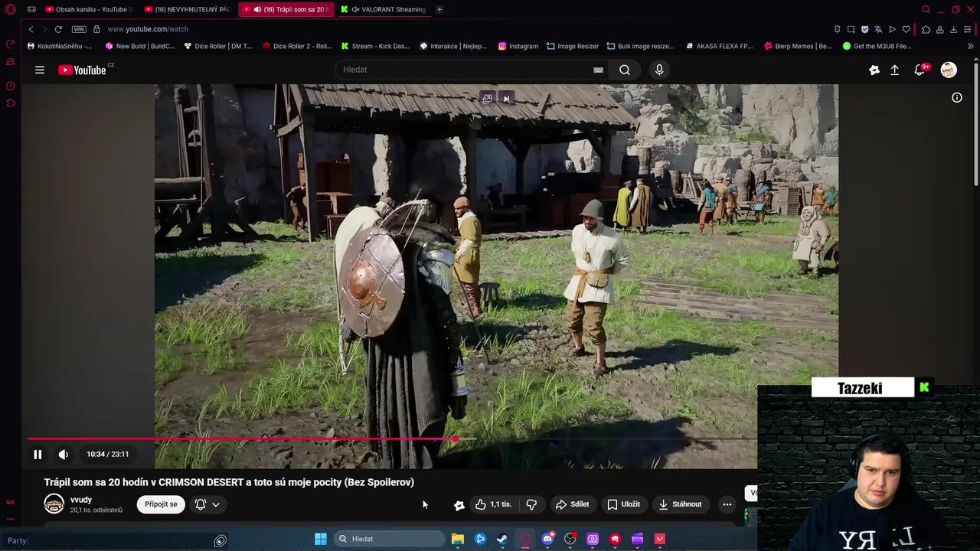
Task: Mute the video volume speaker icon
Action: click(x=64, y=455)
